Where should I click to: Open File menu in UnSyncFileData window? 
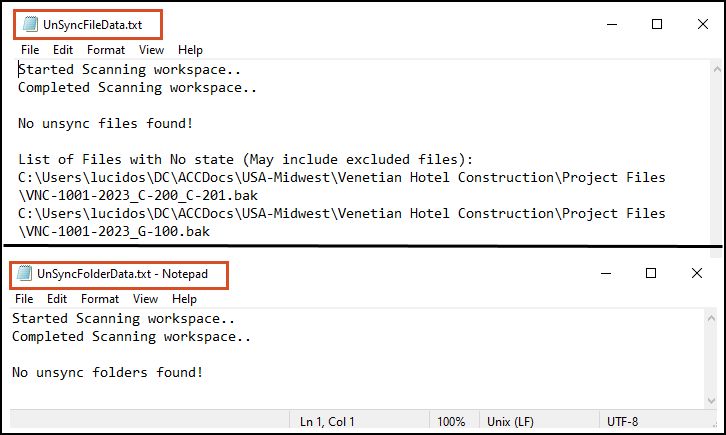[30, 50]
